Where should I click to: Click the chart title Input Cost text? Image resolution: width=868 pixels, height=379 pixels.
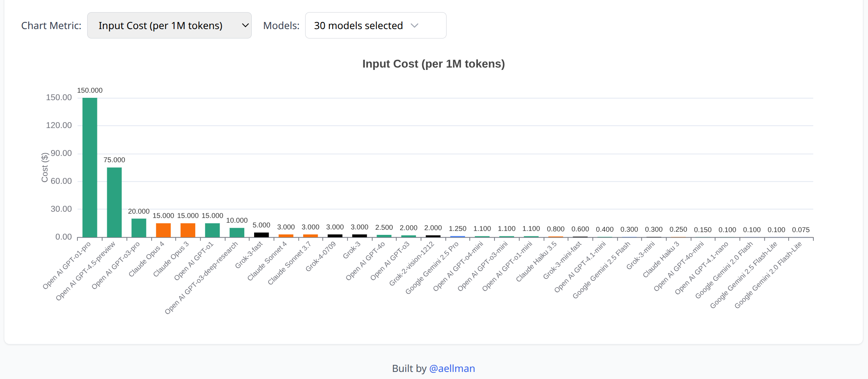(434, 64)
